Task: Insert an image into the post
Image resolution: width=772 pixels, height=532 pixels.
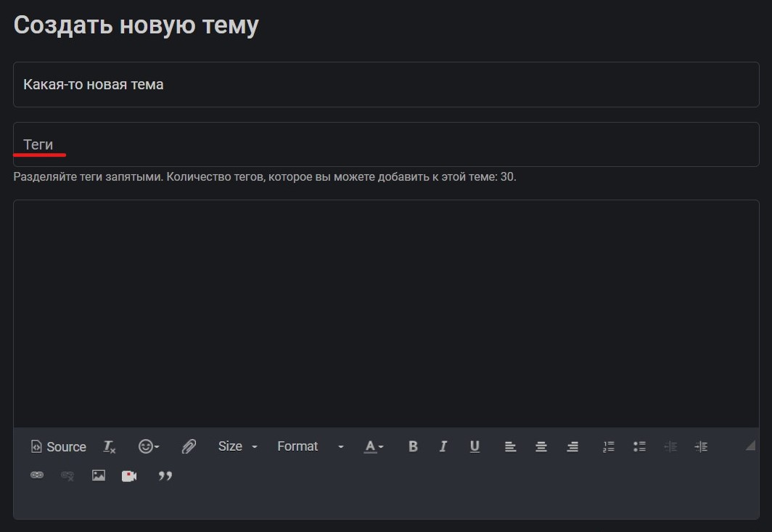Action: point(98,476)
